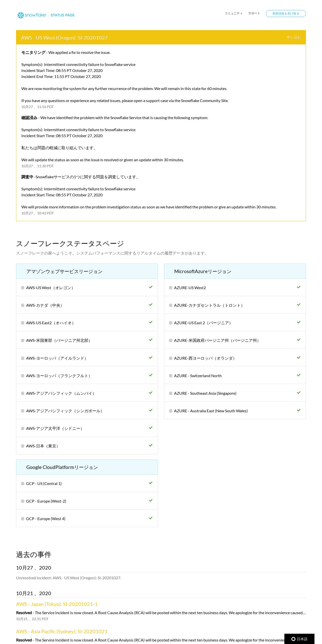Click status checkmark for AZURE トロント
The width and height of the screenshot is (322, 644).
[x=299, y=305]
